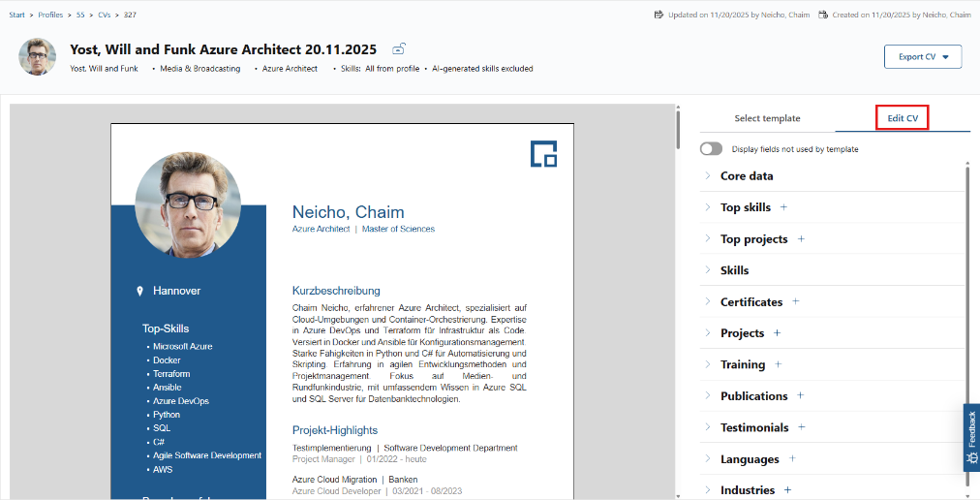Switch to the Edit CV tab
980x500 pixels.
tap(903, 118)
